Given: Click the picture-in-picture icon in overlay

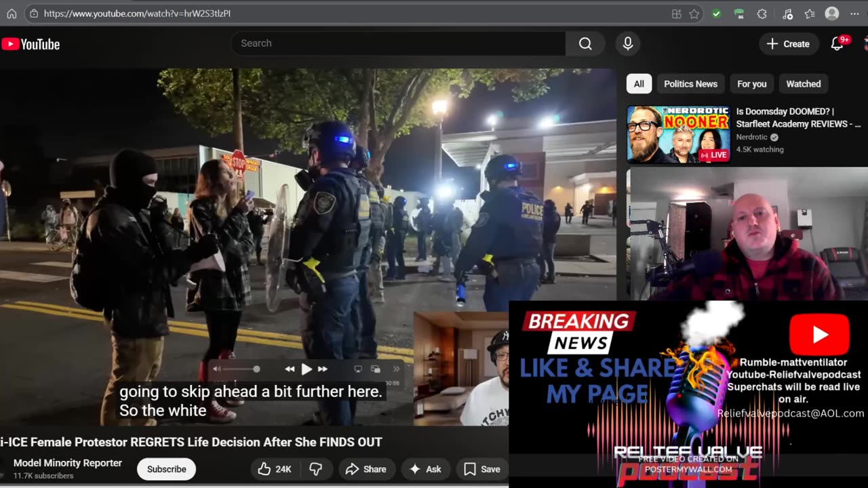Looking at the screenshot, I should click(x=376, y=369).
